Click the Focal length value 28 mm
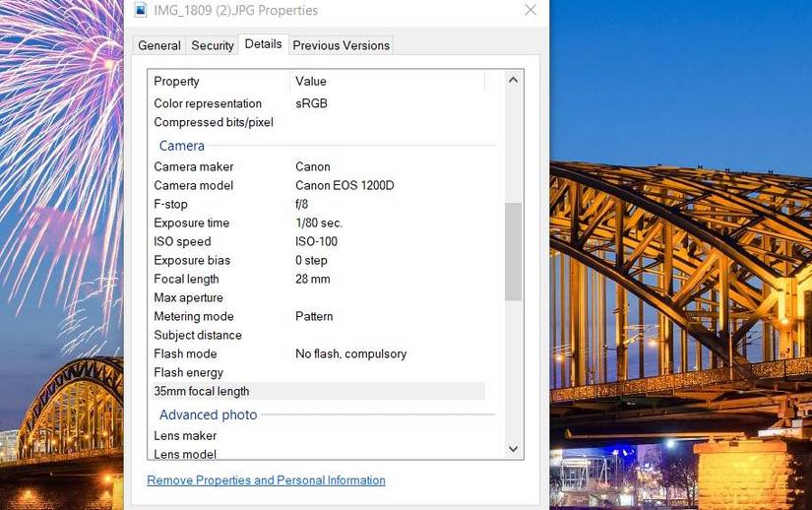 313,279
